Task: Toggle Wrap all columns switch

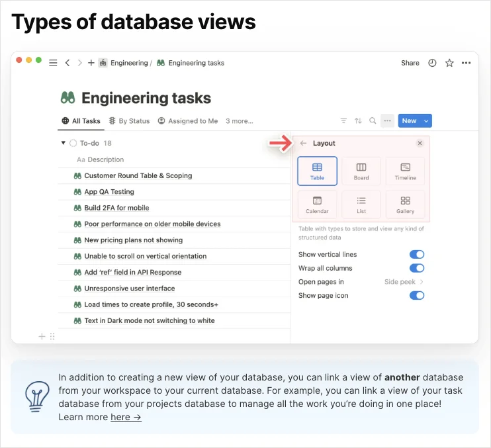Action: point(417,268)
